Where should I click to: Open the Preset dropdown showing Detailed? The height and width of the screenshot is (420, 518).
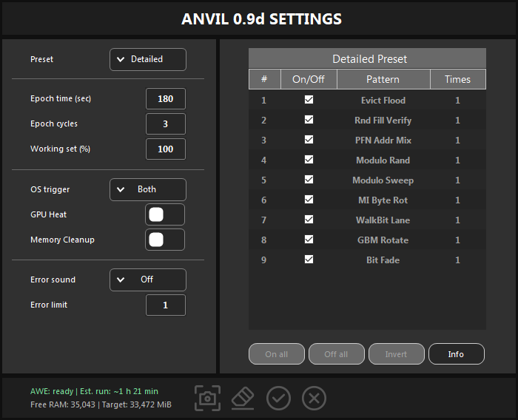[148, 59]
